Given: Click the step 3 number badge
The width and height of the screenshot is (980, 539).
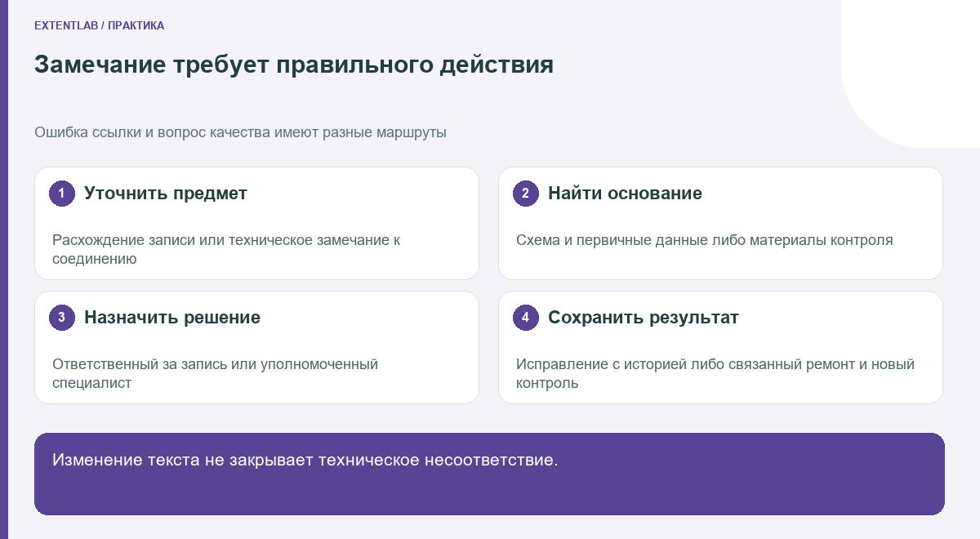Looking at the screenshot, I should tap(62, 318).
